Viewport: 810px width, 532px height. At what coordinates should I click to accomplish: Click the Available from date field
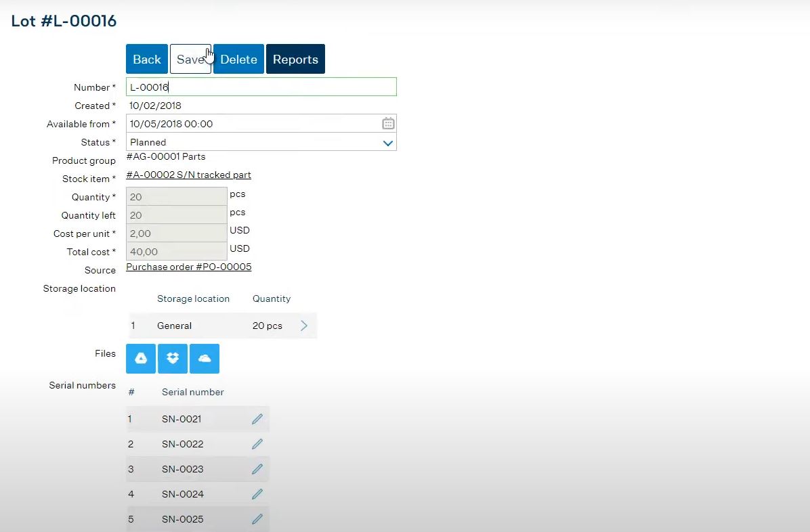tap(251, 124)
